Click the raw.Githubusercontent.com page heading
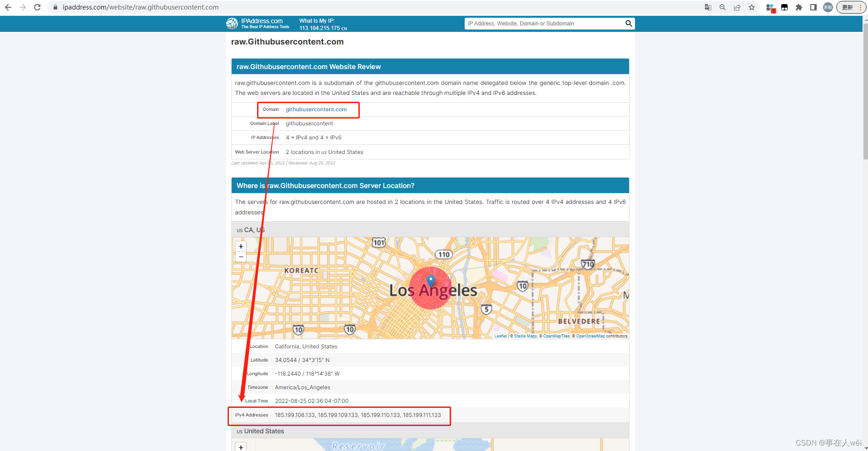Image resolution: width=868 pixels, height=451 pixels. (288, 42)
